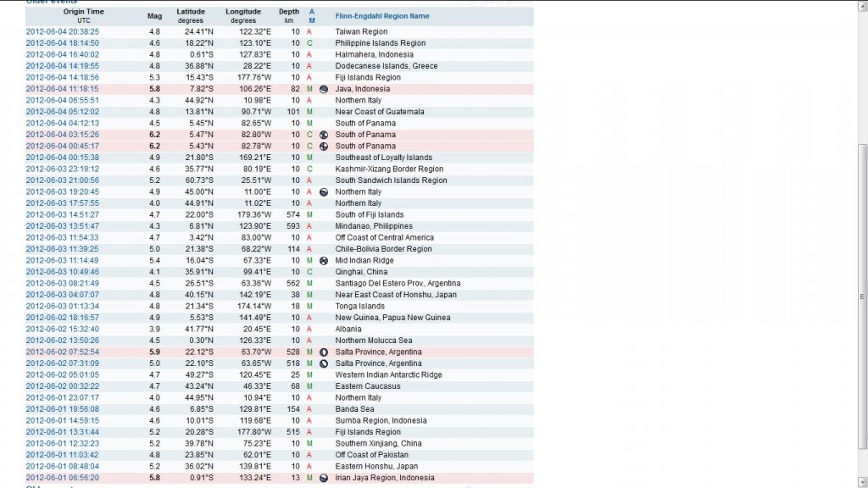Viewport: 868px width, 488px height.
Task: Open event 2012-06-02 07:52:54
Action: pos(63,352)
